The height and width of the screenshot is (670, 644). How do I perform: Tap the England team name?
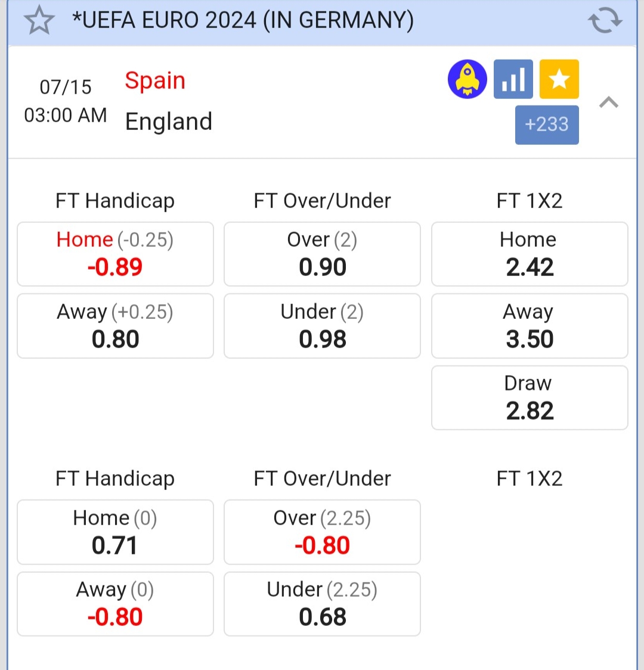pos(169,122)
